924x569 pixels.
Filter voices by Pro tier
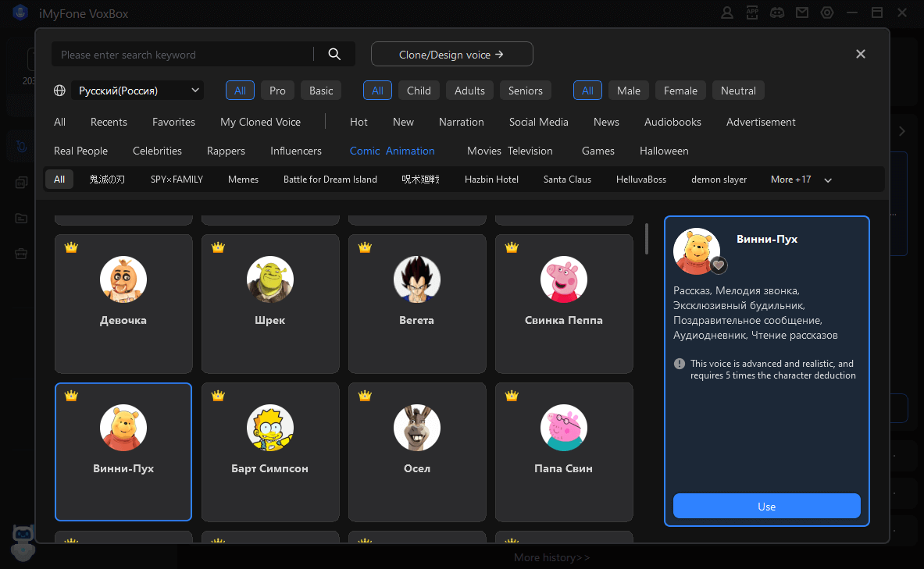277,90
